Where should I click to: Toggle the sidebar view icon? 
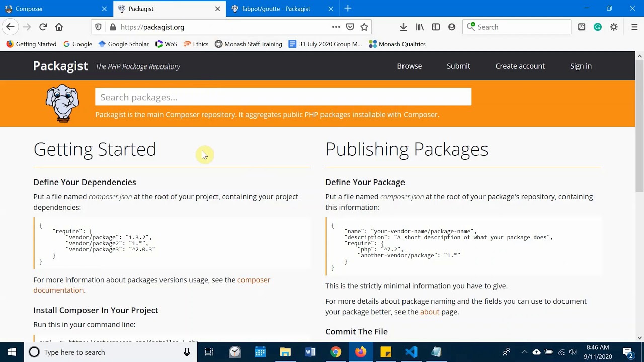436,27
